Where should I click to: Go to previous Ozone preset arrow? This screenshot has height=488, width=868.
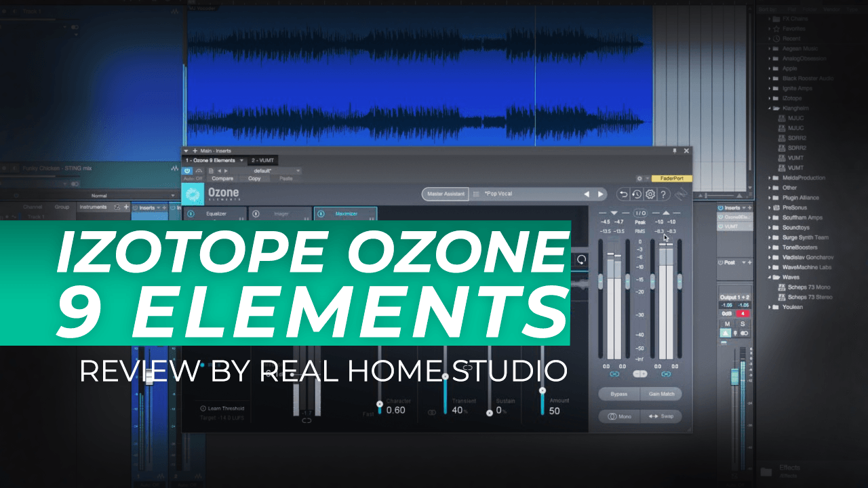[587, 194]
